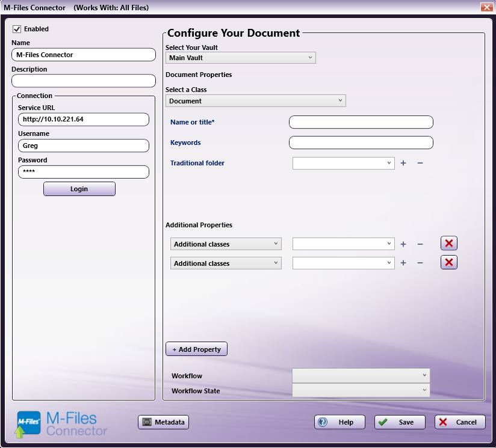Delete second Additional classes row with red X
This screenshot has height=448, width=496.
(x=449, y=262)
